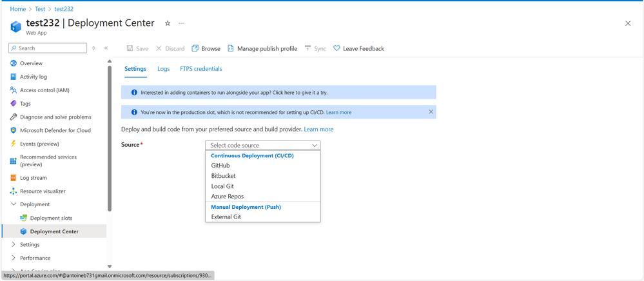Image resolution: width=644 pixels, height=281 pixels.
Task: Click the Manage publish profile icon
Action: (231, 48)
